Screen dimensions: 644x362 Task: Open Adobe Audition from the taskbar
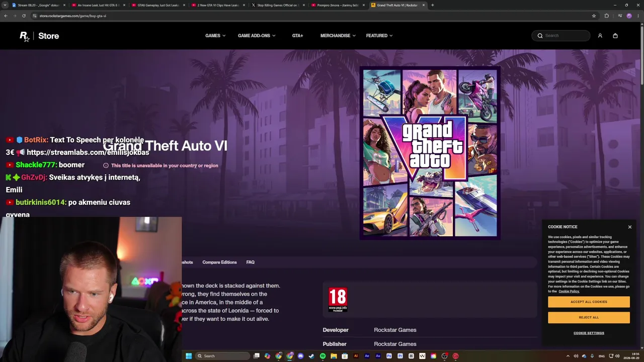click(x=378, y=356)
